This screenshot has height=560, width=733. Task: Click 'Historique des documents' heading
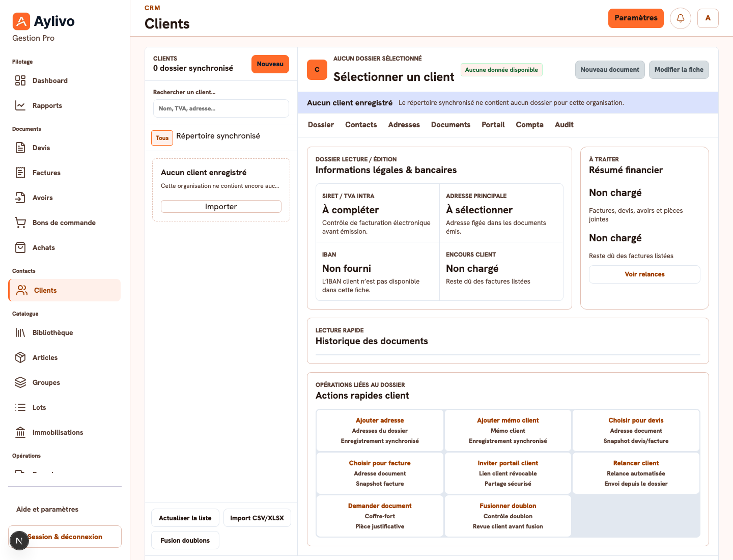(x=372, y=341)
